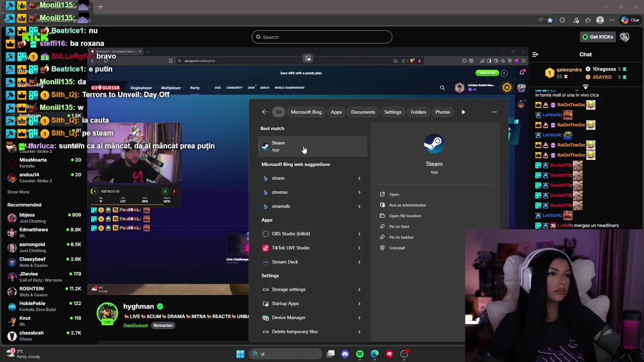Show more search filter tabs with the arrow
The width and height of the screenshot is (644, 362).
pos(463,112)
